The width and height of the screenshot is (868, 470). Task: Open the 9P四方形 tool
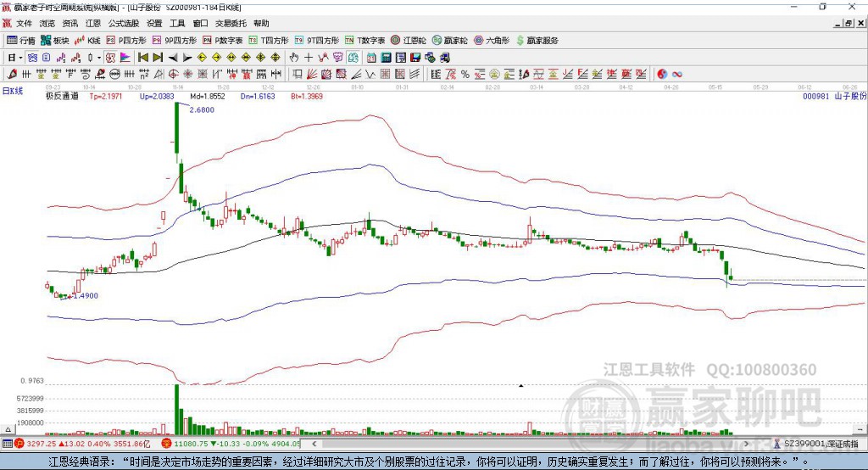pos(175,41)
